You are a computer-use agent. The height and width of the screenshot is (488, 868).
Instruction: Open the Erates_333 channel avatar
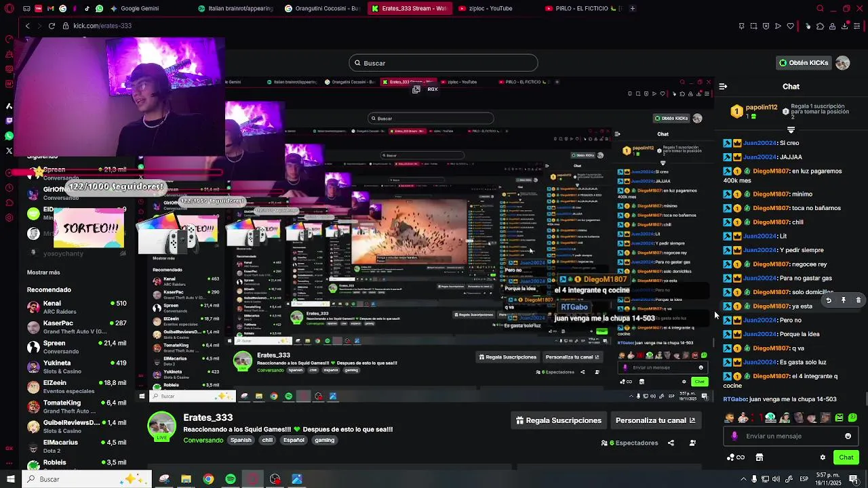pos(162,426)
